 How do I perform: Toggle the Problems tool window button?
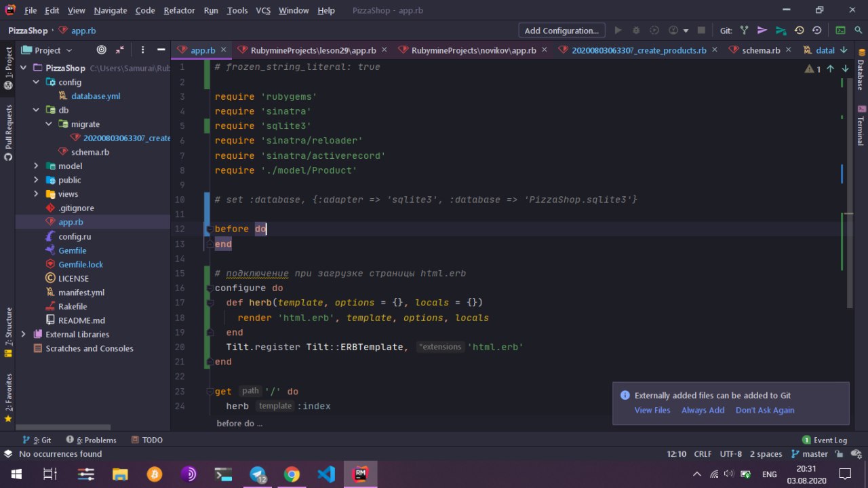coord(92,440)
